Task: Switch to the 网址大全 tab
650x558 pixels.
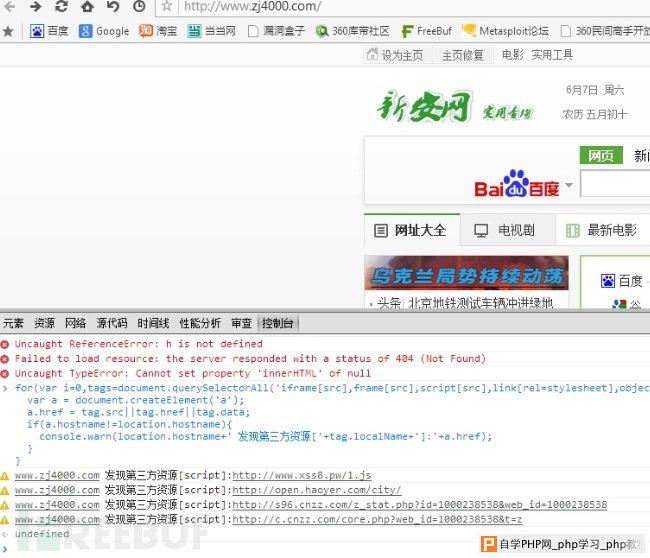Action: pos(412,230)
